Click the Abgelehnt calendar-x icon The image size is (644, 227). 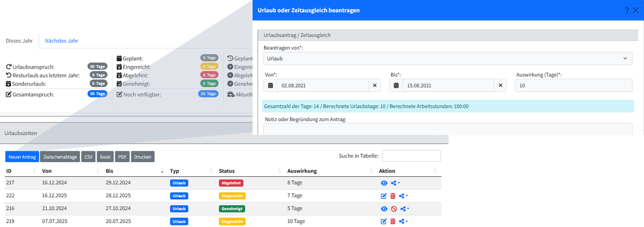[119, 75]
